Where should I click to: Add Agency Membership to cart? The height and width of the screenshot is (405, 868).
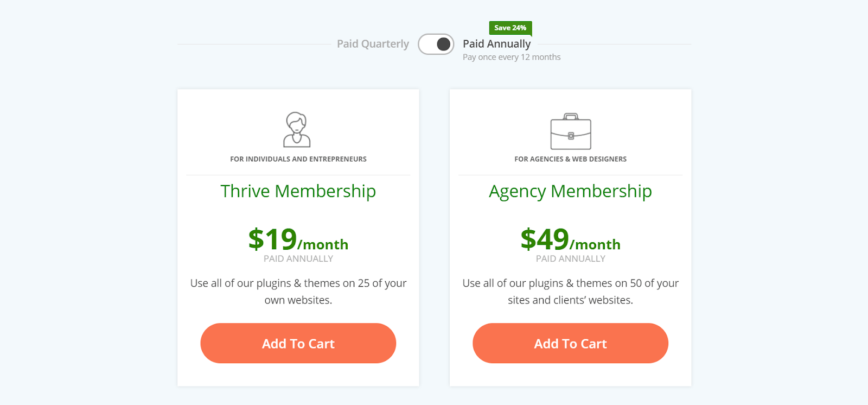[570, 343]
